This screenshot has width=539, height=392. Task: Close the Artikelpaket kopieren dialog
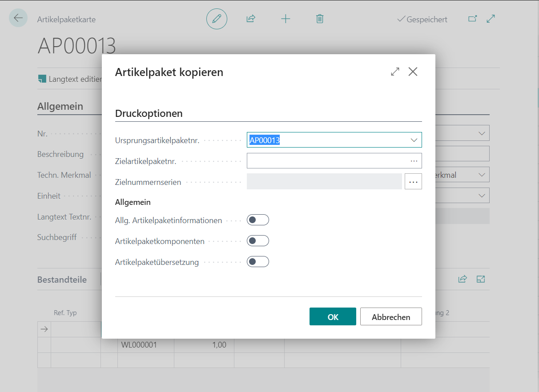413,72
